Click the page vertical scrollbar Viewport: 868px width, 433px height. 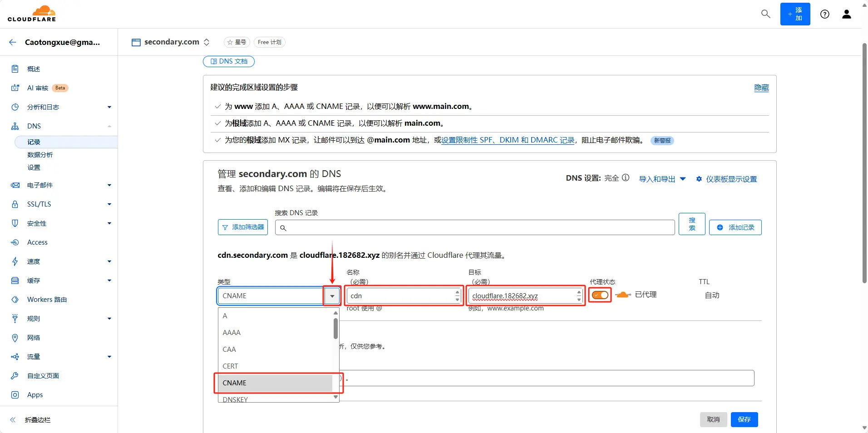864,163
